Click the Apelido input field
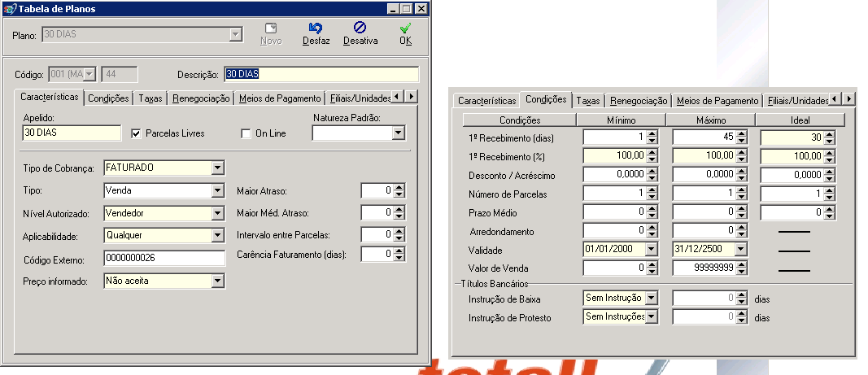 pos(72,133)
